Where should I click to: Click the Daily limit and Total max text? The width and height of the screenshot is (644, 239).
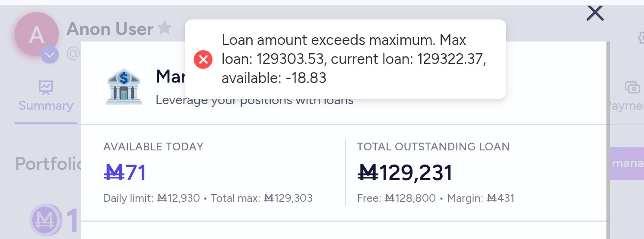208,198
